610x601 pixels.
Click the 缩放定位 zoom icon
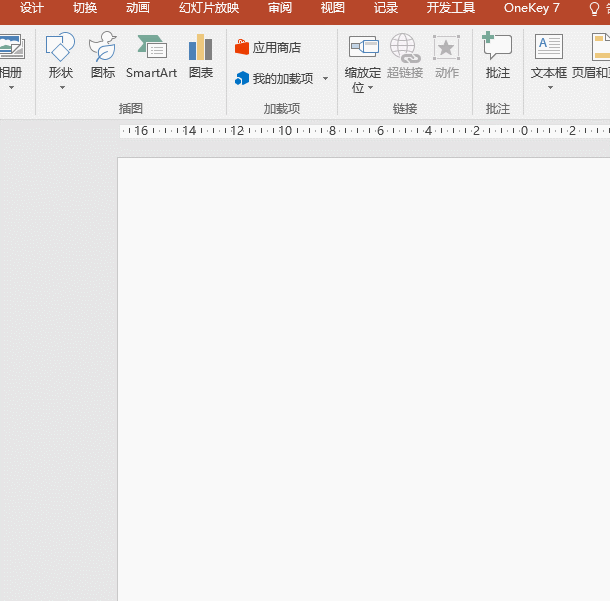(x=363, y=47)
